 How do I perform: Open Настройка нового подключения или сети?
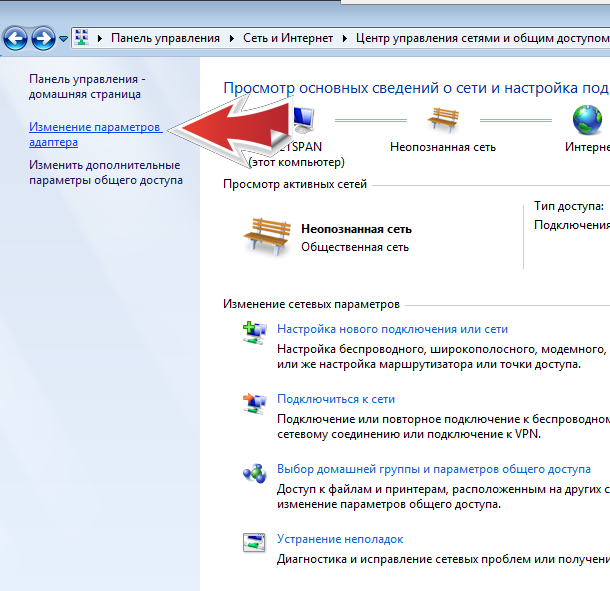[392, 329]
